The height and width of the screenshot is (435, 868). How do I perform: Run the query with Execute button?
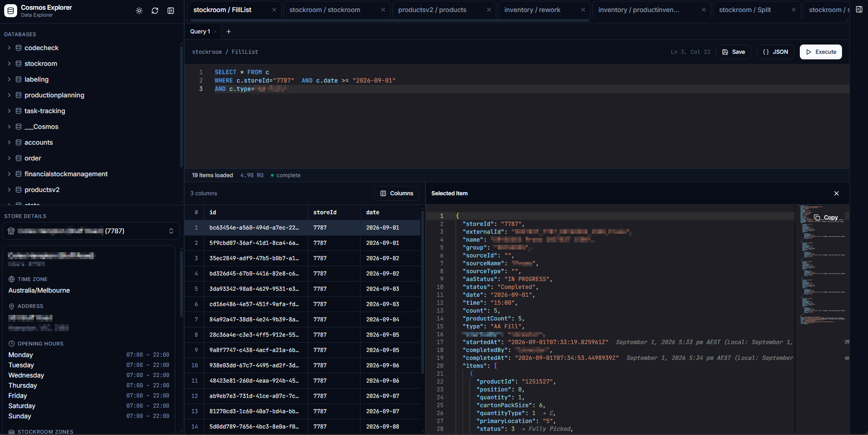click(x=821, y=52)
